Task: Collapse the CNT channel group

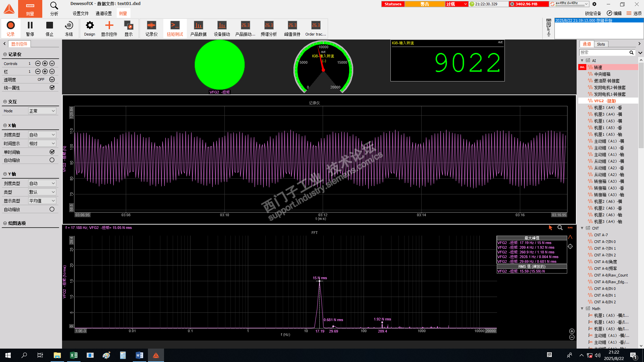Action: (x=582, y=228)
